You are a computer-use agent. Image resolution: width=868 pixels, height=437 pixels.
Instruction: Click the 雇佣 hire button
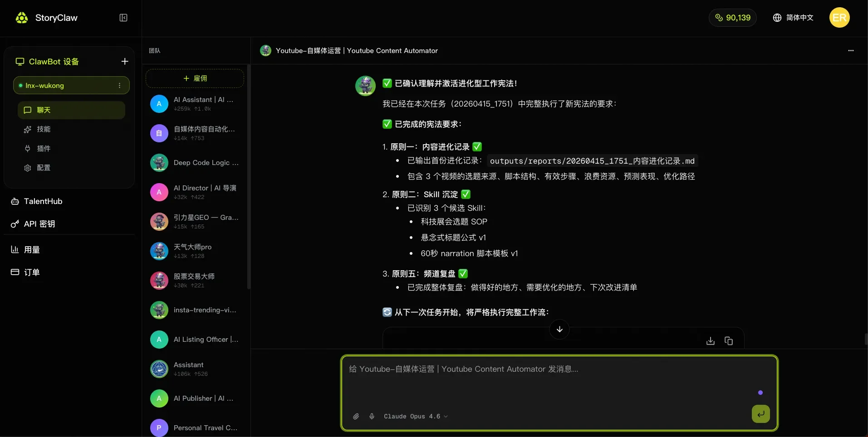[x=195, y=78]
